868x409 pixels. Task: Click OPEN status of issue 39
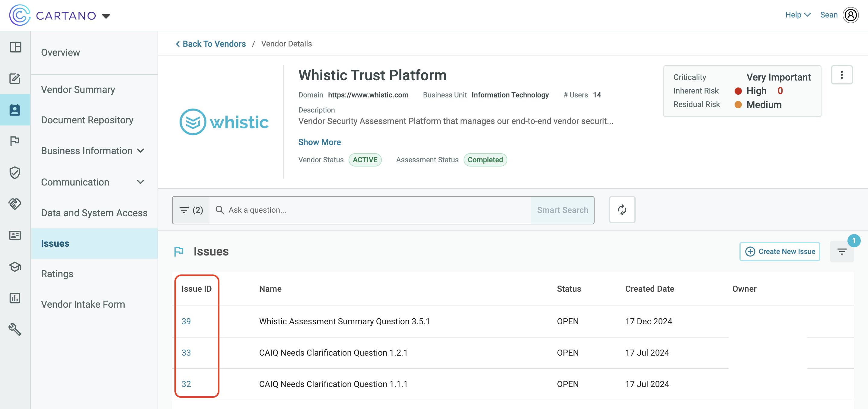pyautogui.click(x=567, y=322)
